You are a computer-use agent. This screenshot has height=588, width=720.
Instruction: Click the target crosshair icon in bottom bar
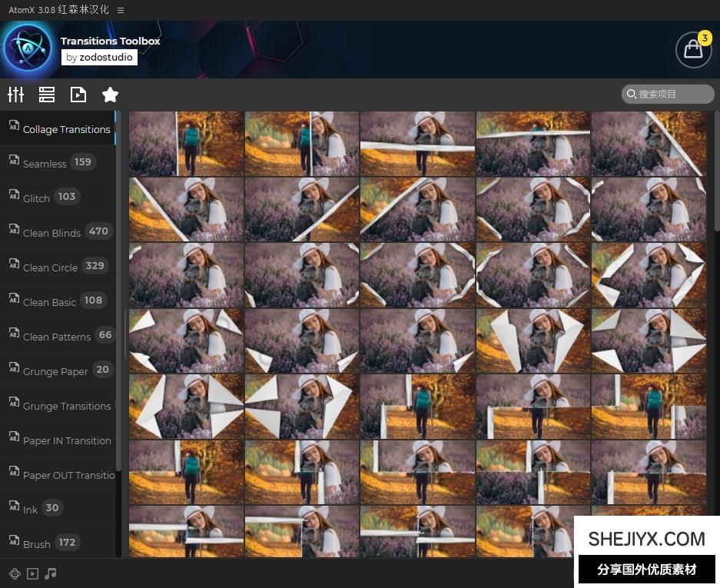point(14,573)
